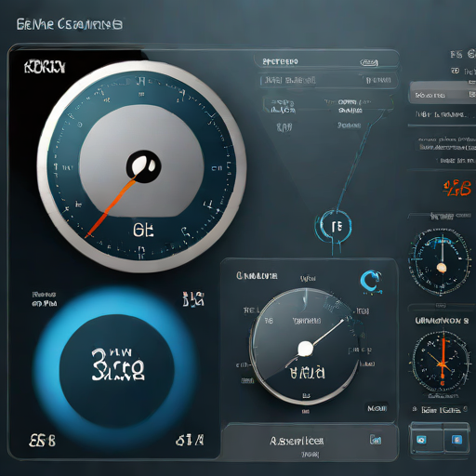Click the left blue square icon in the bottom-right box
Image resolution: width=476 pixels, height=476 pixels.
[x=421, y=440]
